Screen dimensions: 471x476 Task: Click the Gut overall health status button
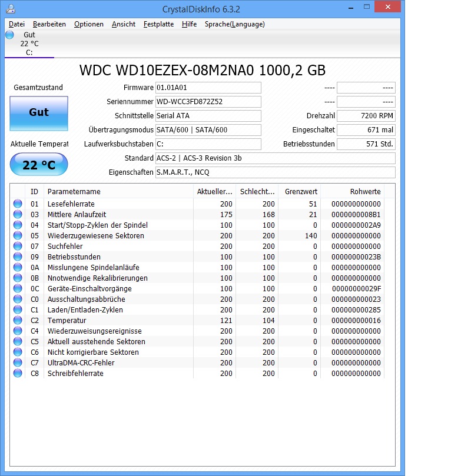(x=39, y=114)
